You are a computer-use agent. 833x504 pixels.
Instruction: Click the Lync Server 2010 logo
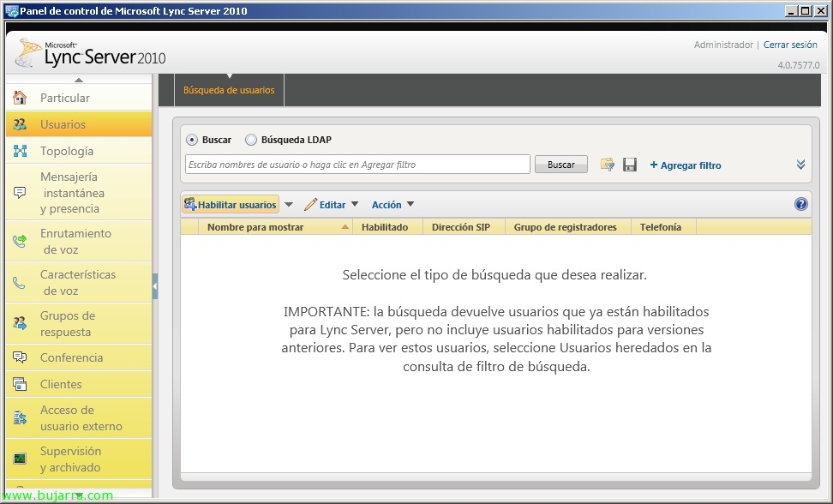(x=92, y=53)
